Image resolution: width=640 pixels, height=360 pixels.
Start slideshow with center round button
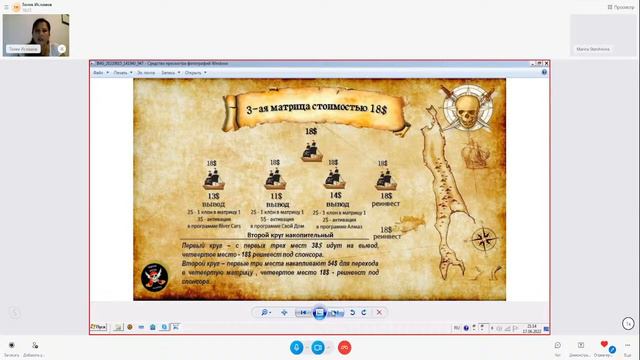320,313
